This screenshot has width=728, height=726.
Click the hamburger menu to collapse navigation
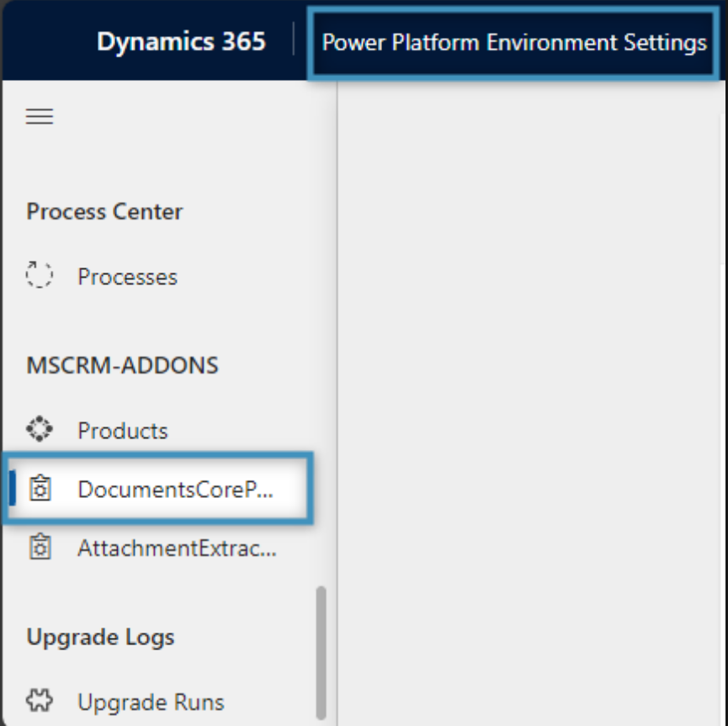(x=40, y=116)
